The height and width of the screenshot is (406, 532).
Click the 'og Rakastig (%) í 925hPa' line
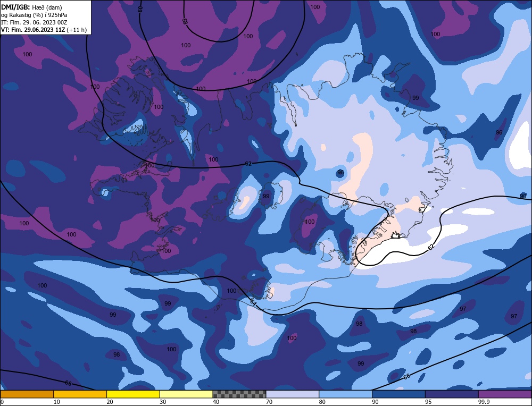pos(34,15)
